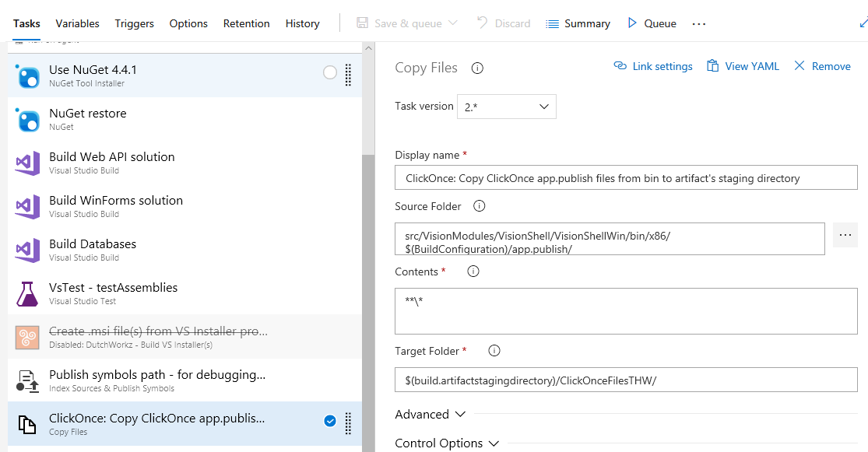Screen dimensions: 868x452
Task: Browse Source Folder with ellipsis button
Action: coord(845,235)
